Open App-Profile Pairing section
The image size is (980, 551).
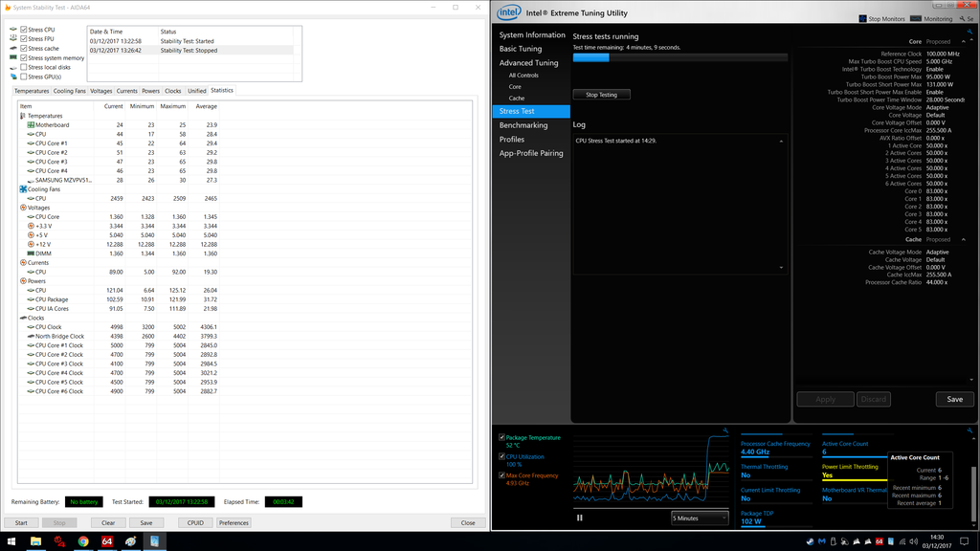531,153
